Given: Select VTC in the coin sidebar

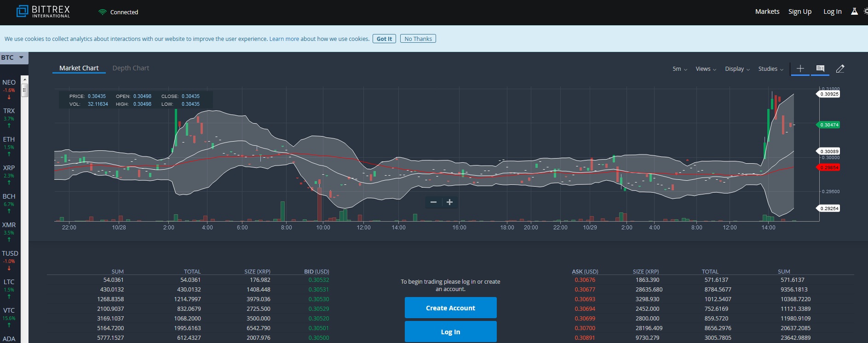Looking at the screenshot, I should pos(9,310).
